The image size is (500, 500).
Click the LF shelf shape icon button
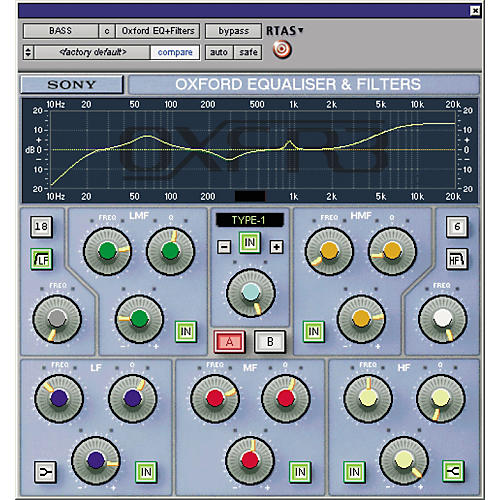coord(45,472)
